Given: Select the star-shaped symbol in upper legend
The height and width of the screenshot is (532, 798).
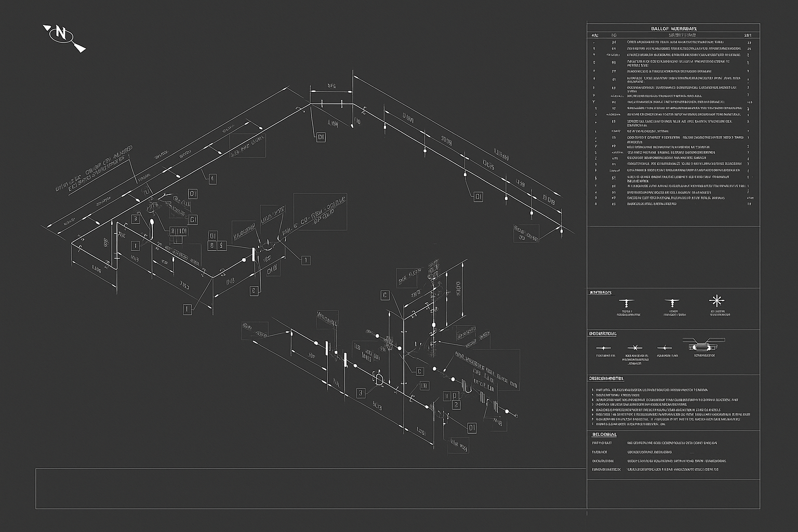Looking at the screenshot, I should pyautogui.click(x=716, y=301).
